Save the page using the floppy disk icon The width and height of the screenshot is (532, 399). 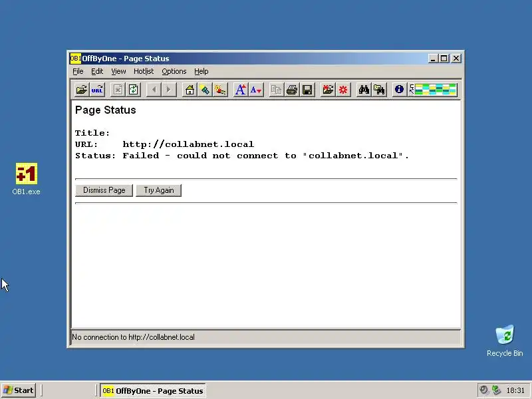pos(307,90)
